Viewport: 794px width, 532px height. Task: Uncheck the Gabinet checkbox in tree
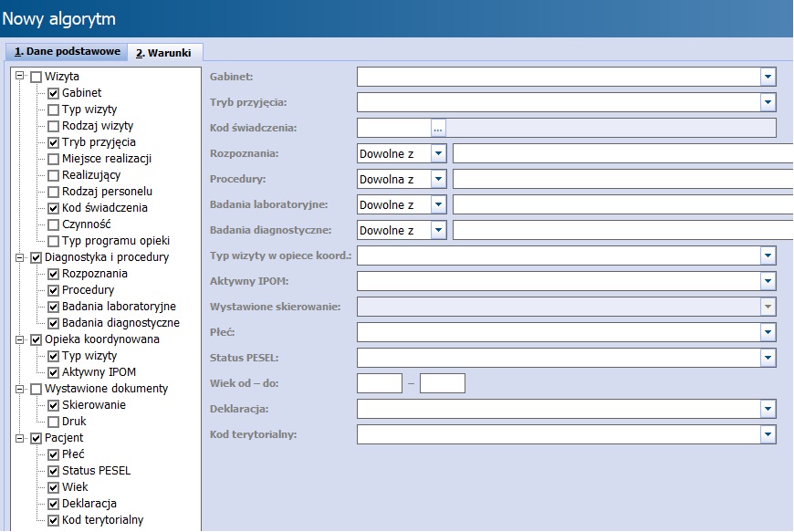click(x=54, y=93)
